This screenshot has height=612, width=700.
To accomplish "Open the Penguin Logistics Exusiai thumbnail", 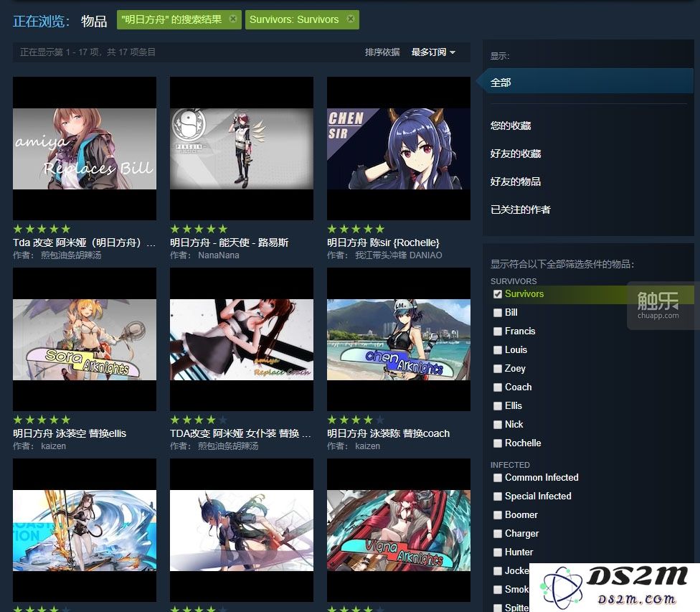I will tap(242, 149).
